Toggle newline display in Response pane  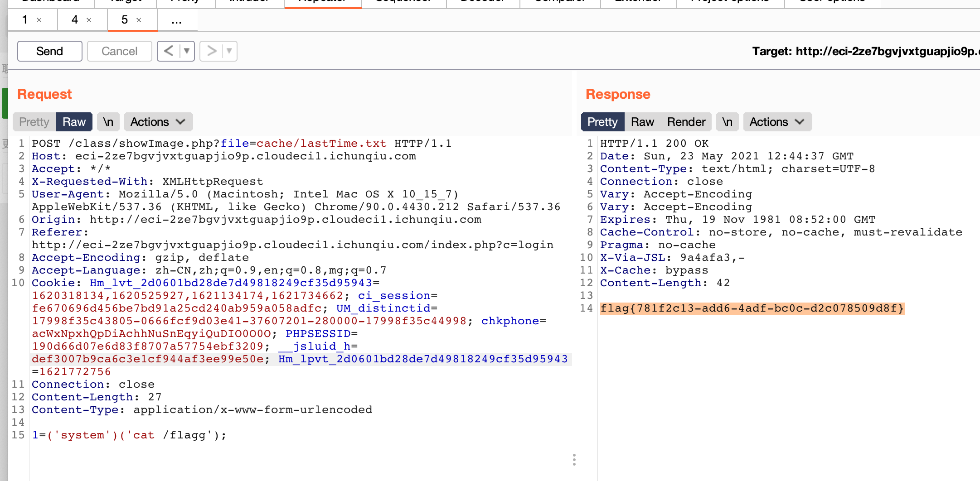tap(728, 122)
